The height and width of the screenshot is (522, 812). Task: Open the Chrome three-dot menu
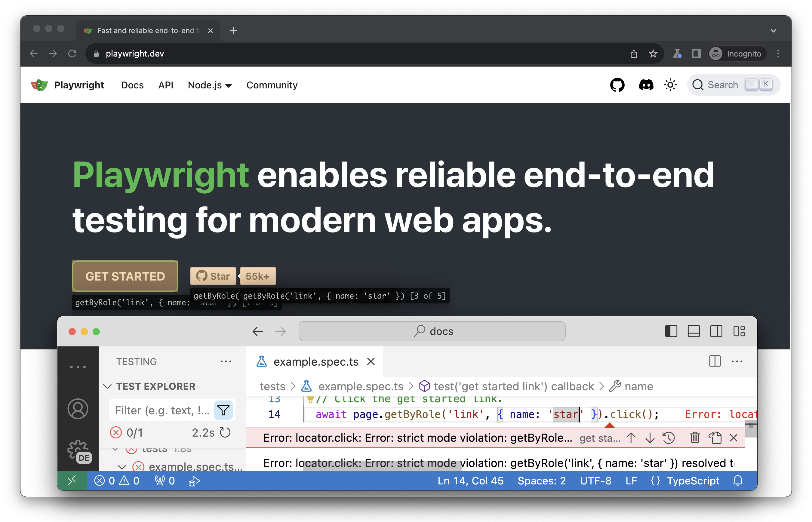click(778, 54)
